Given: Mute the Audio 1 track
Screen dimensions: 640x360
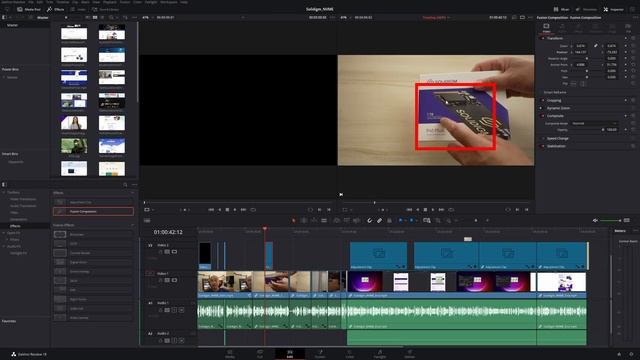Looking at the screenshot, I should coord(181,310).
